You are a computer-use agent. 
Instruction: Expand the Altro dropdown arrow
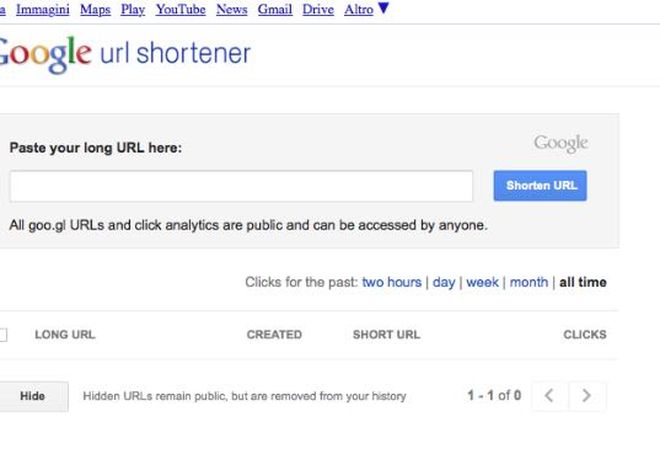pyautogui.click(x=383, y=8)
